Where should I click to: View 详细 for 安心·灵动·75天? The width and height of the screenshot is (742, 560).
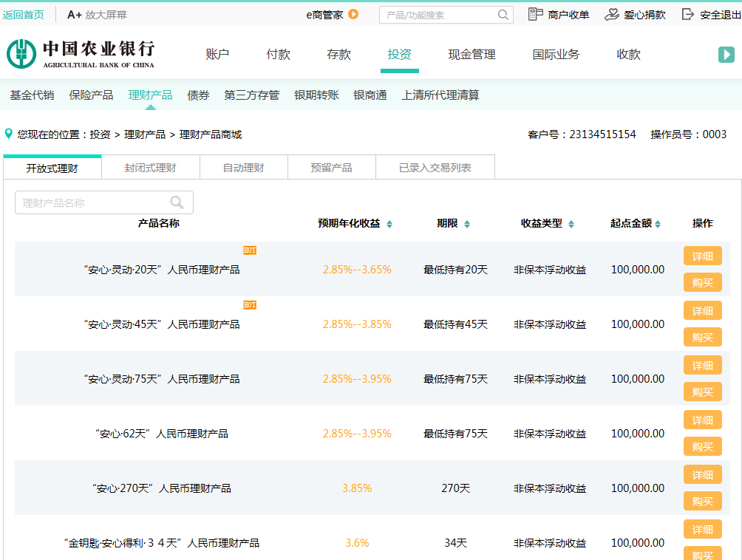coord(703,365)
